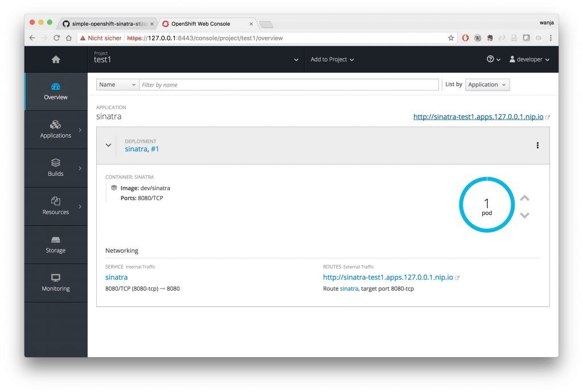Open the Add to Project menu
This screenshot has height=392, width=583.
[332, 59]
